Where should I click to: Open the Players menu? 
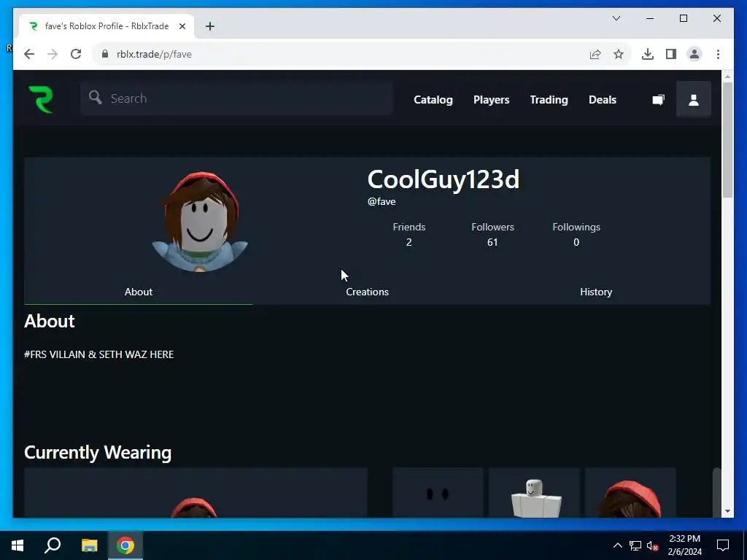[491, 99]
